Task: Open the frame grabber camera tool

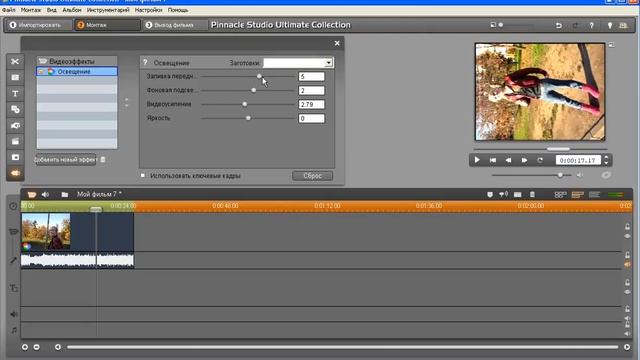Action: pyautogui.click(x=15, y=125)
